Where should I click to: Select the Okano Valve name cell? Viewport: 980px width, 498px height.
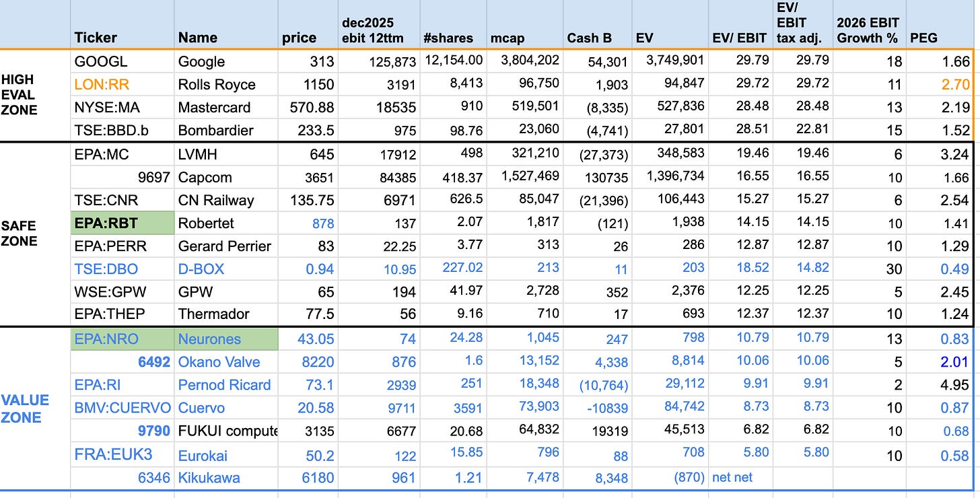[x=227, y=362]
